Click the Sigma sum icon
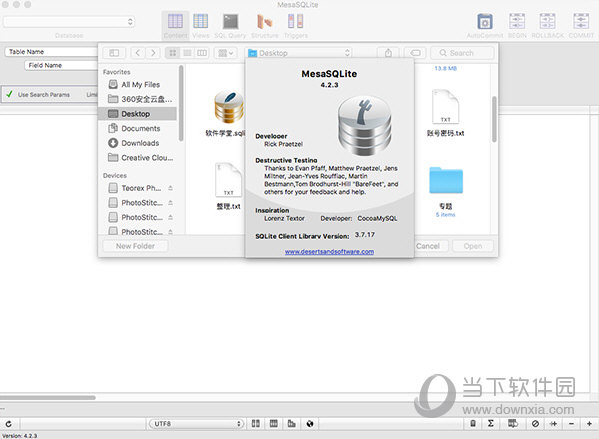Screen dimensions: 599x439 (491, 423)
